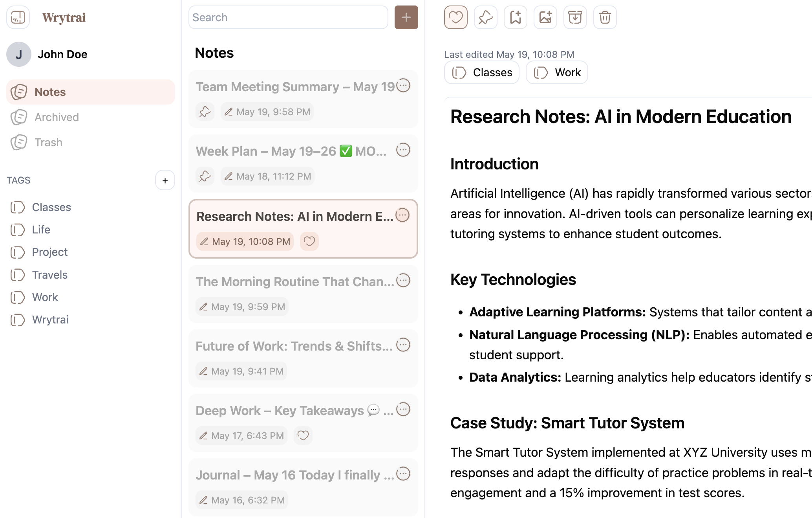Open options menu for Week Plan note
Screen dimensions: 812x518
coord(403,150)
